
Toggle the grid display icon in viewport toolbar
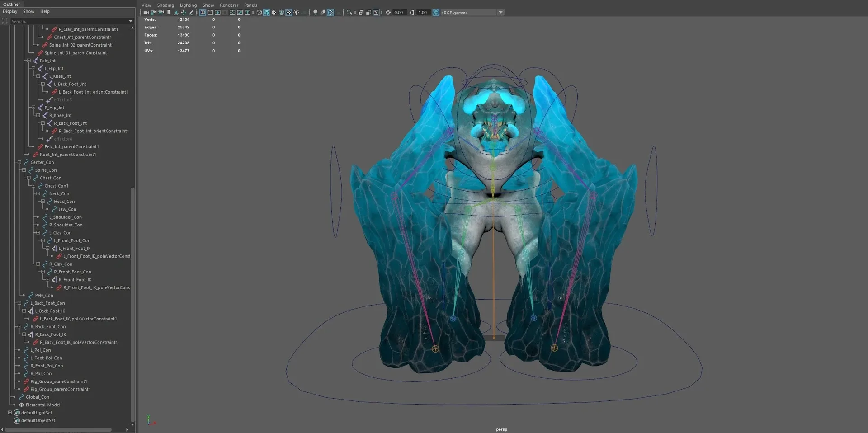[203, 13]
